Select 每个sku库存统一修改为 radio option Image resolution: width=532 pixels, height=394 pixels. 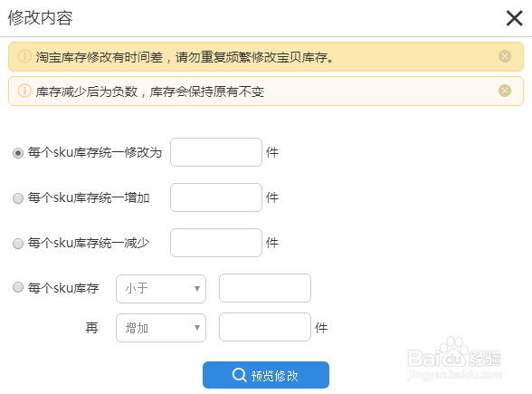coord(18,153)
